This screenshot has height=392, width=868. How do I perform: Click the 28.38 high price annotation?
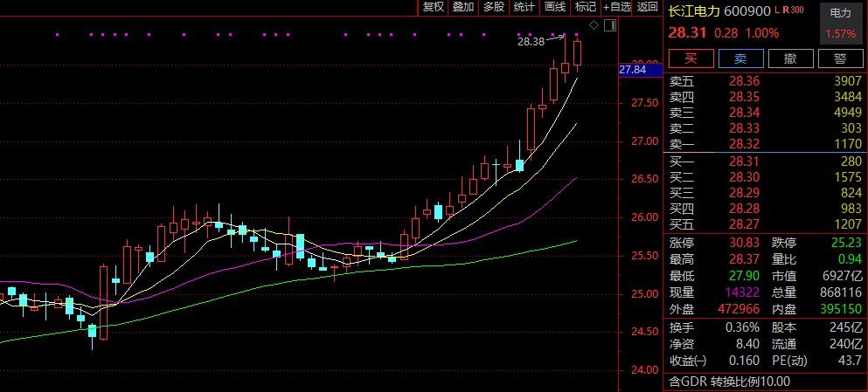(x=531, y=41)
